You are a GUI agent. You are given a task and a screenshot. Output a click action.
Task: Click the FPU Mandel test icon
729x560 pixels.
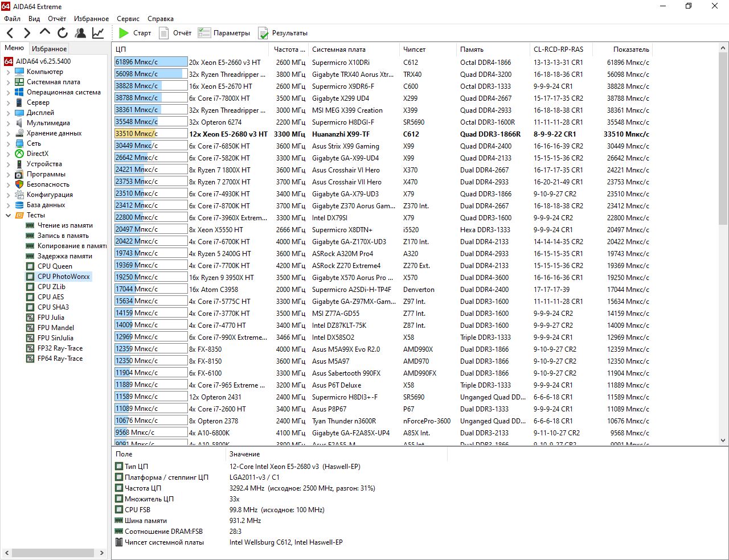(30, 328)
